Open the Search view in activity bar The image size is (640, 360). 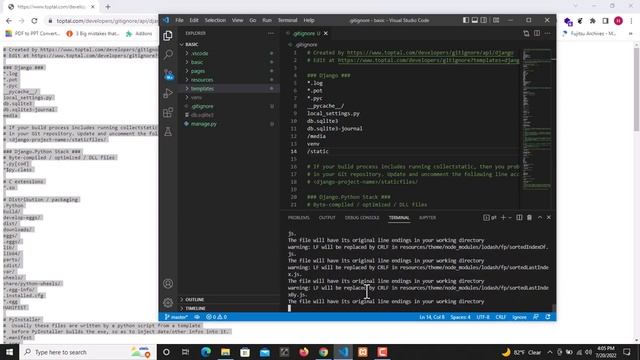[168, 54]
